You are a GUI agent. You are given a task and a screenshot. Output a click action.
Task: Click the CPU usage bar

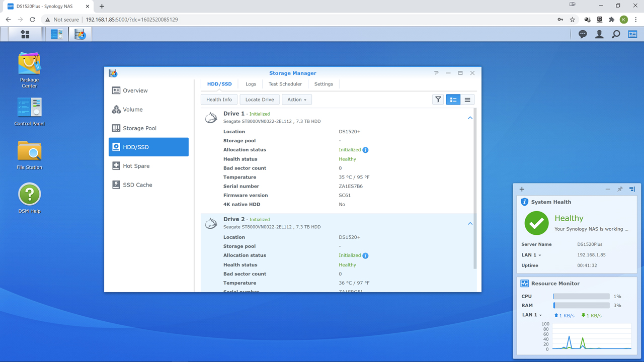tap(581, 297)
